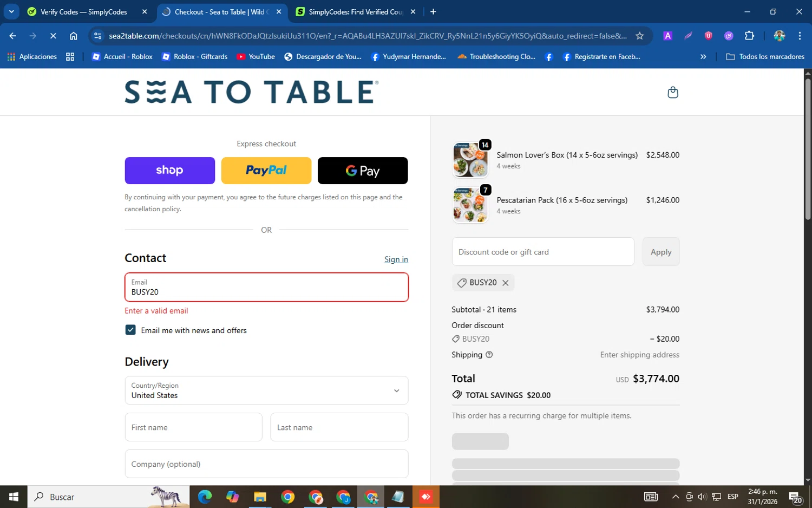Viewport: 812px width, 508px height.
Task: Click the shipping help question icon
Action: 489,355
